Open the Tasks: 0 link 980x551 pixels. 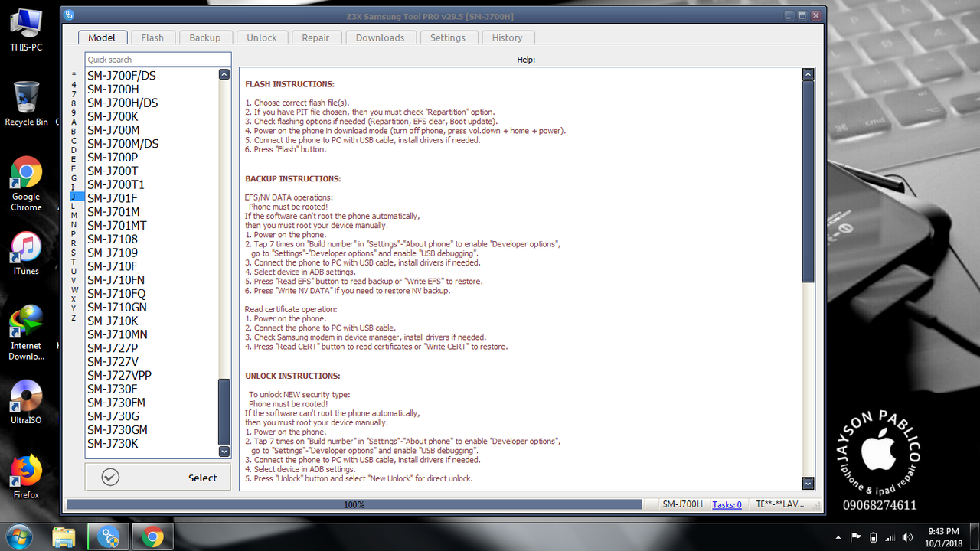pos(727,504)
